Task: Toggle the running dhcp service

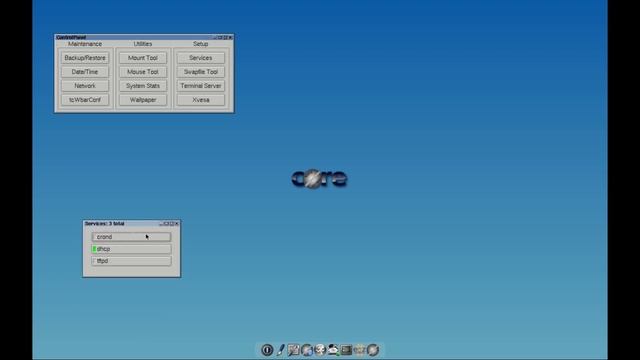Action: click(x=131, y=249)
